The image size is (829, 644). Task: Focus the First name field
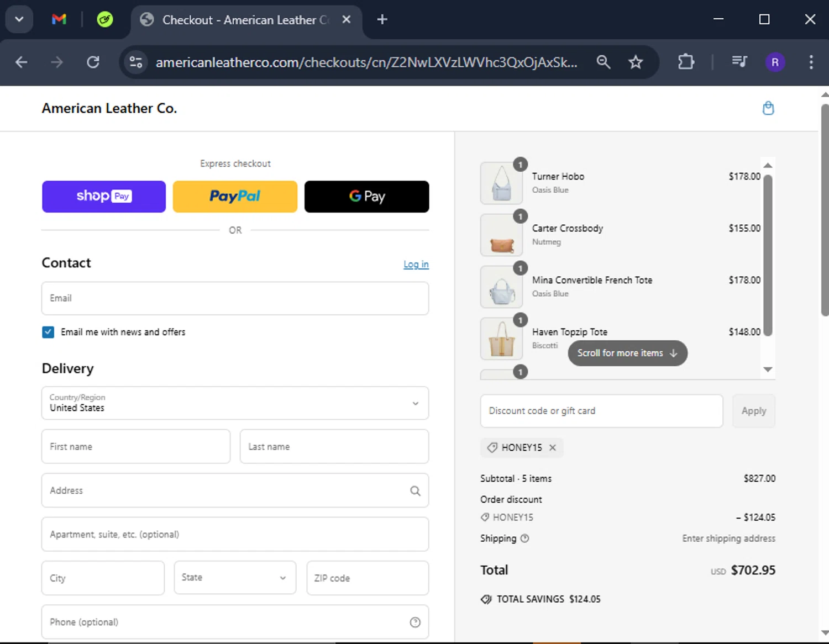(x=136, y=446)
